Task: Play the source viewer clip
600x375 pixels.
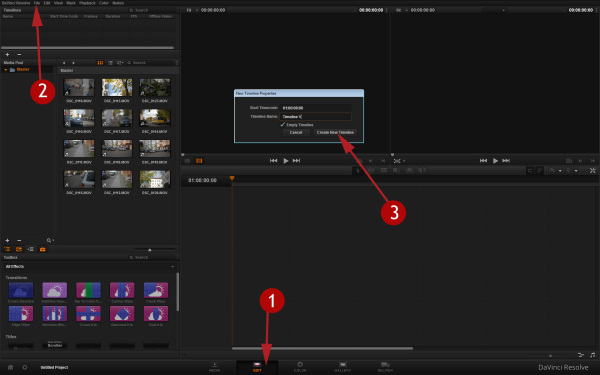Action: coord(285,161)
